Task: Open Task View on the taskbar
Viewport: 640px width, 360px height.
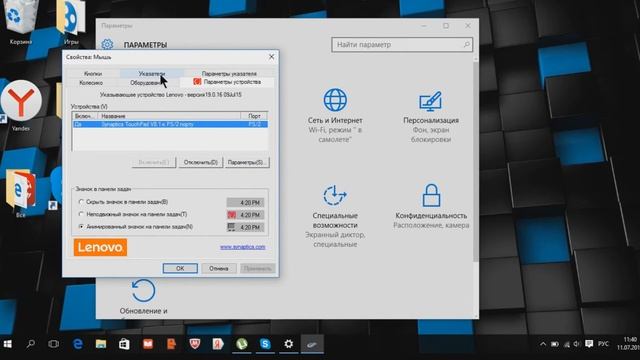Action: 53,344
